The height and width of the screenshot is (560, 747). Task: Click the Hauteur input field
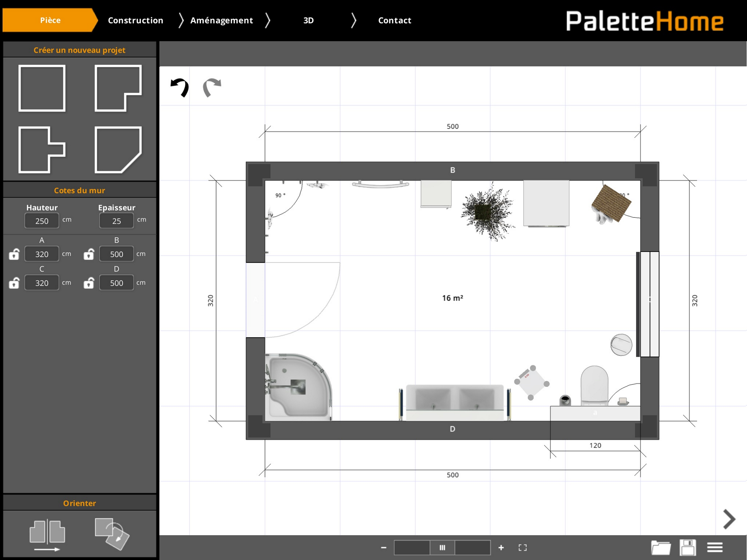(x=42, y=221)
